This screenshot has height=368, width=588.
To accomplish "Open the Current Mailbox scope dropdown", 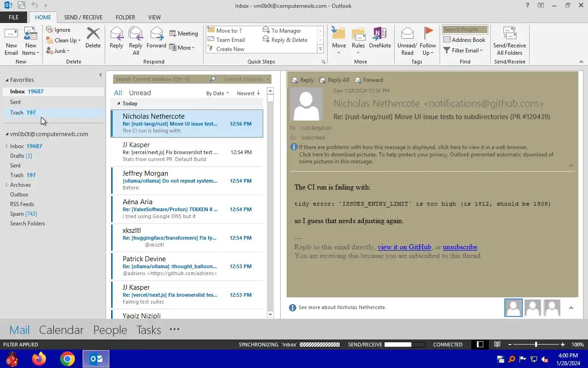I will [247, 79].
